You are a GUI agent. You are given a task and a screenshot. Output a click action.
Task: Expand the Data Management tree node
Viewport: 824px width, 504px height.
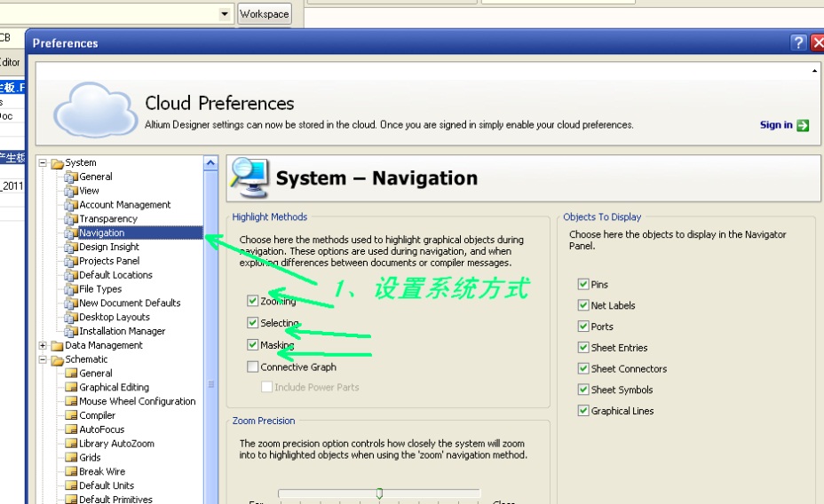[x=44, y=345]
